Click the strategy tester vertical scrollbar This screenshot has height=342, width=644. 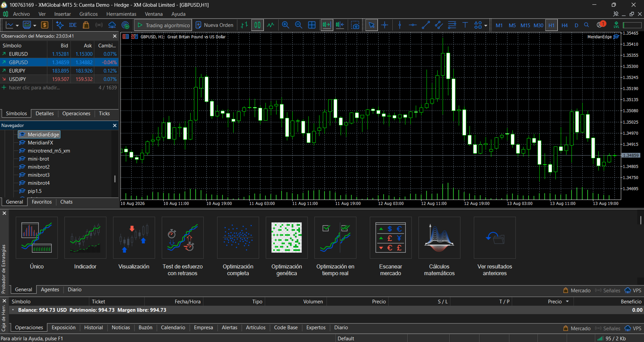641,220
